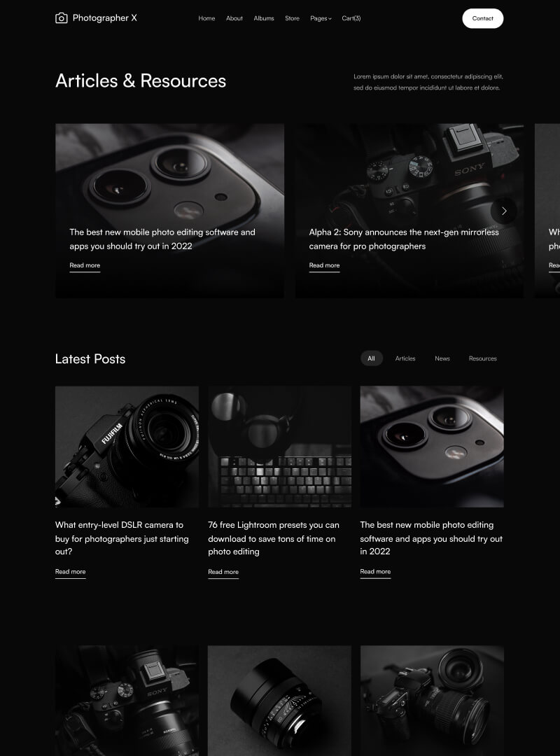Open Cart(3) in the navigation
Screen dimensions: 560x756
pos(351,18)
